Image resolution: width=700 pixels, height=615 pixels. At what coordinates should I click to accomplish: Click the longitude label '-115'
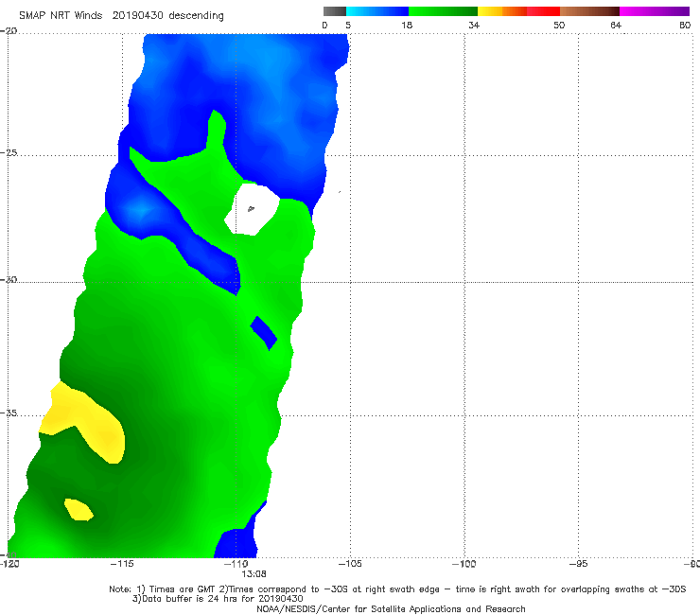coord(122,564)
